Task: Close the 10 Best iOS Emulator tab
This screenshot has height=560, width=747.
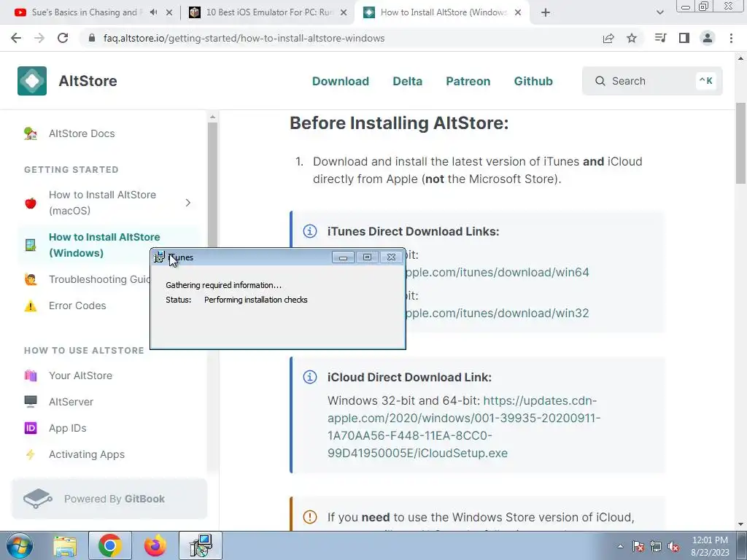Action: click(344, 13)
